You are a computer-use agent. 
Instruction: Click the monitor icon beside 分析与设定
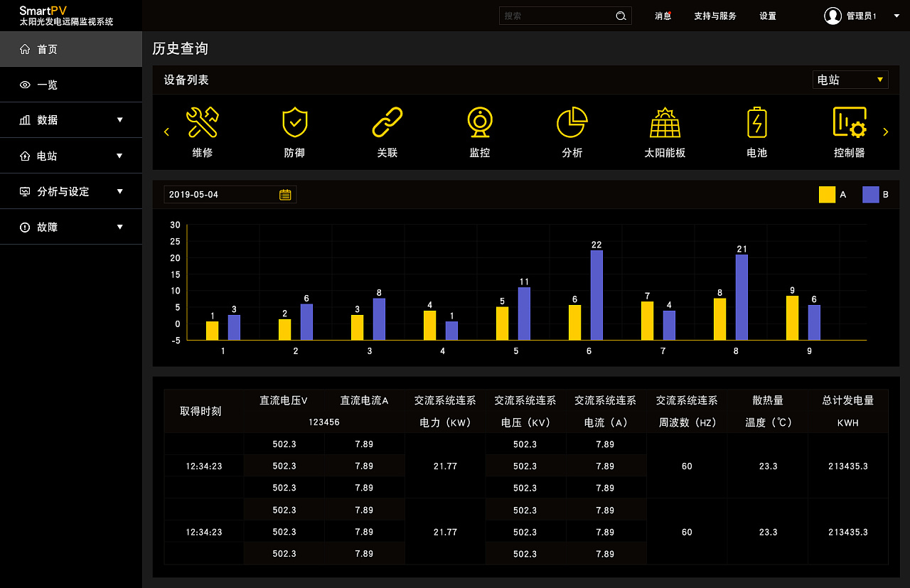[x=25, y=191]
